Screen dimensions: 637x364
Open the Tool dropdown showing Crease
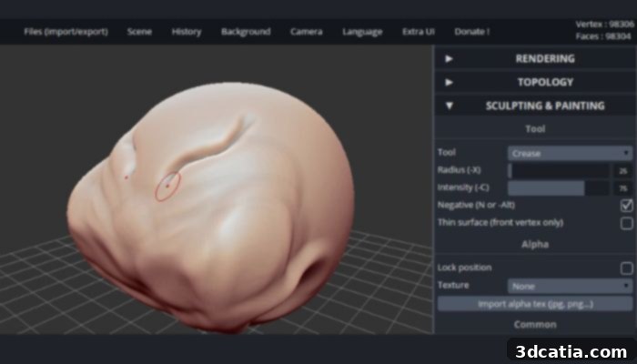click(570, 153)
